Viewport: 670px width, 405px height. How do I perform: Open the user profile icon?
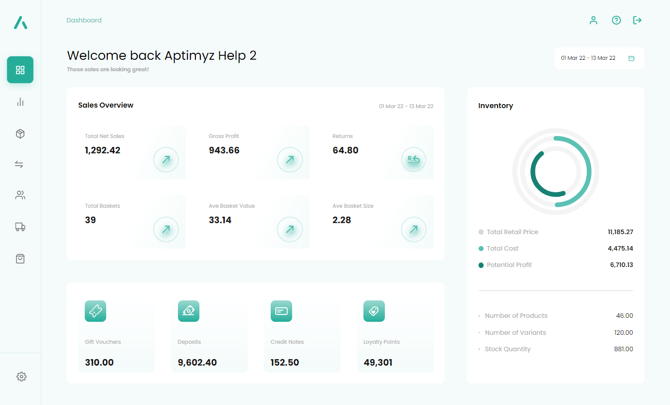pyautogui.click(x=593, y=20)
